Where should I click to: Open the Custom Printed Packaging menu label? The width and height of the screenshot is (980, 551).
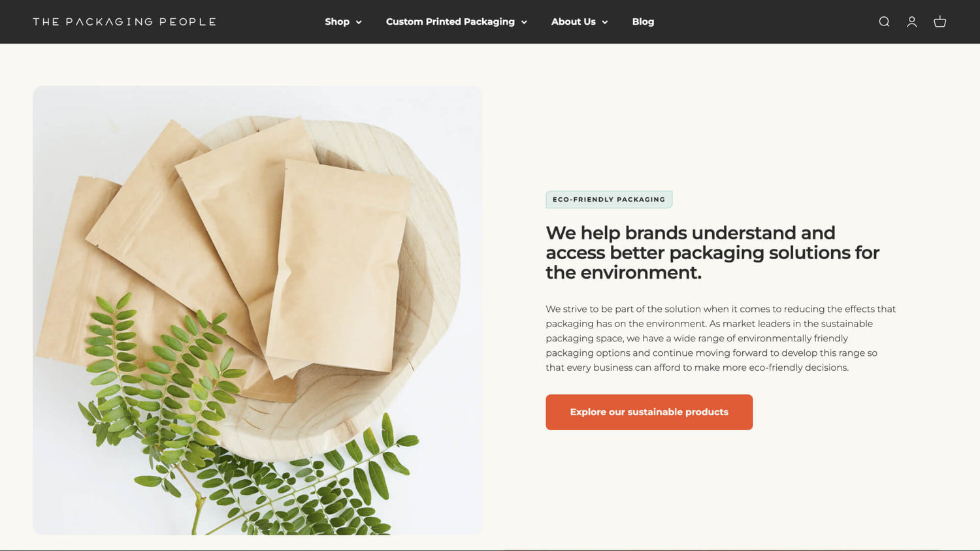[450, 22]
